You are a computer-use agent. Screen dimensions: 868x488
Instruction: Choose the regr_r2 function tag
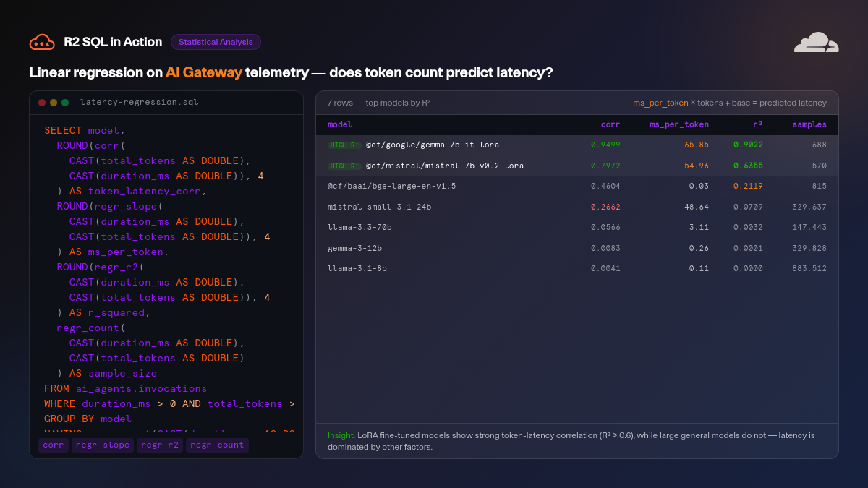[160, 445]
